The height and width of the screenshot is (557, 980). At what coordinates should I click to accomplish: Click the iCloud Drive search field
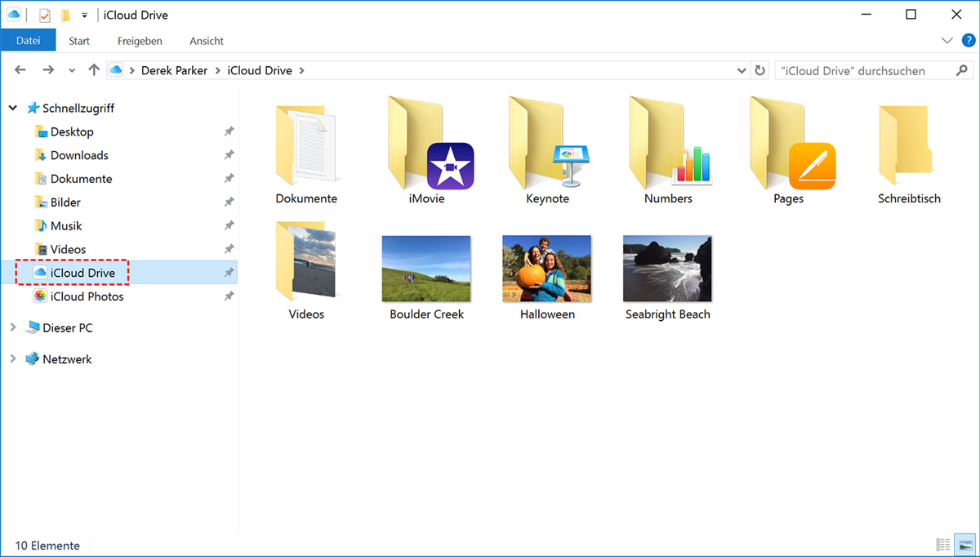click(862, 70)
